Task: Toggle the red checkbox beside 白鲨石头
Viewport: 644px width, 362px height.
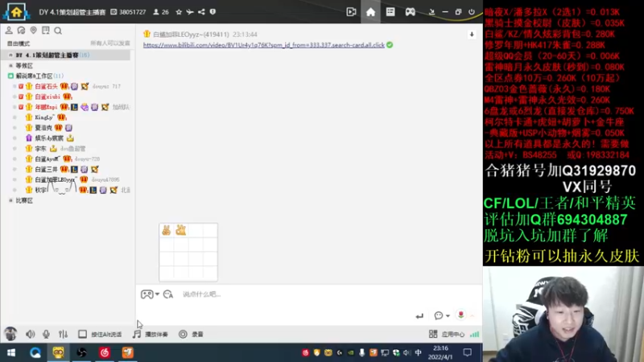Action: [21, 86]
